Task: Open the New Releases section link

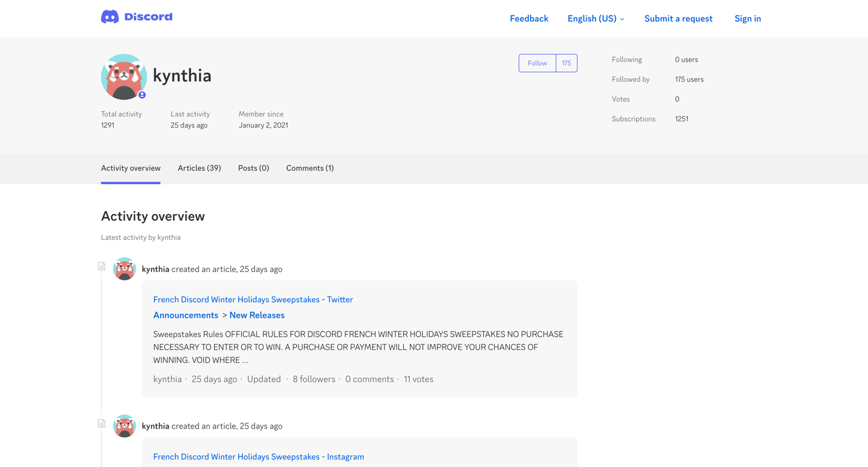Action: [257, 315]
